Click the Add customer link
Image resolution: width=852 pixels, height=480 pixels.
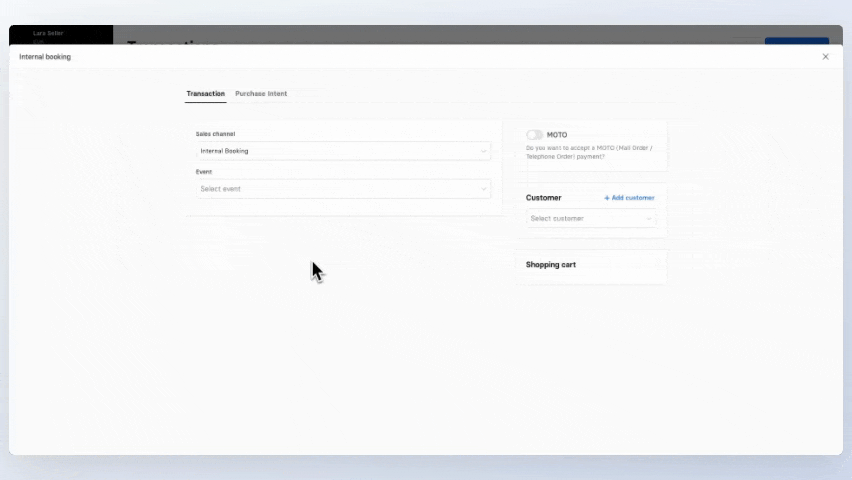[632, 198]
